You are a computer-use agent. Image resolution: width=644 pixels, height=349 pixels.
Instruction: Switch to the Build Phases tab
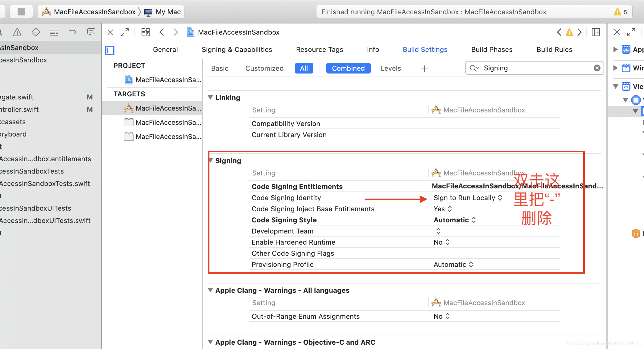(492, 49)
